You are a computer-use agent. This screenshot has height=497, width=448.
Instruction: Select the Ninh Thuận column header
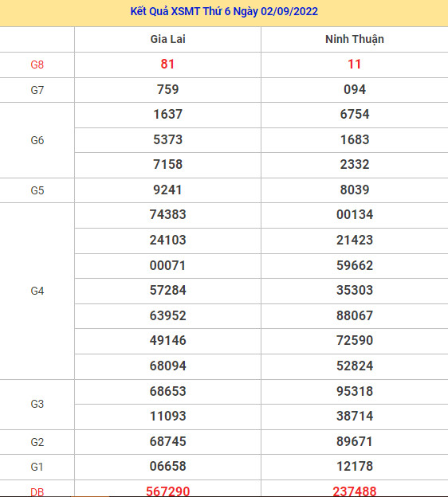click(355, 39)
